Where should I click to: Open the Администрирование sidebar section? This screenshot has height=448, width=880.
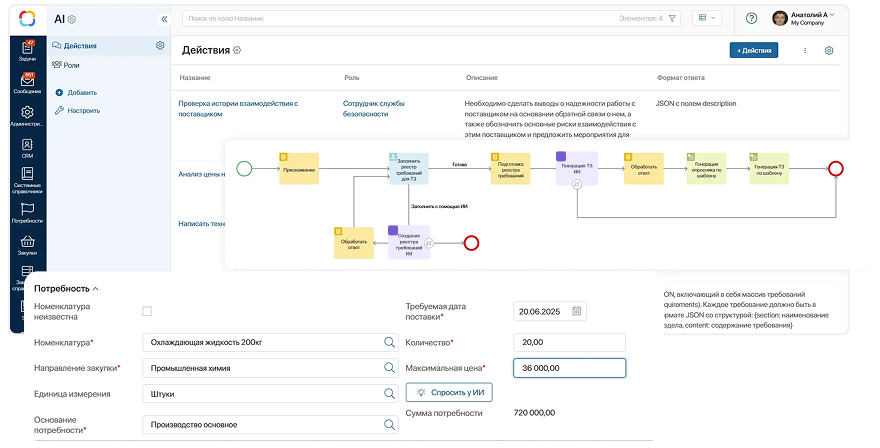[x=27, y=116]
